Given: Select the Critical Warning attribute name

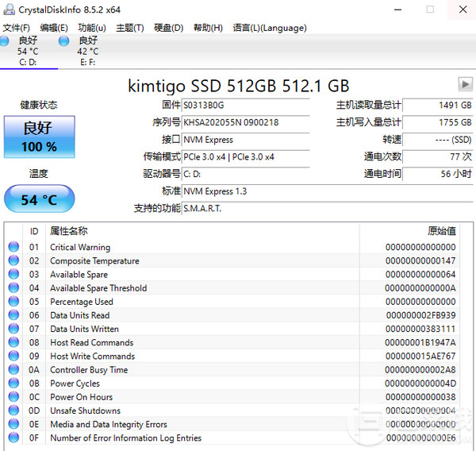Looking at the screenshot, I should [80, 247].
